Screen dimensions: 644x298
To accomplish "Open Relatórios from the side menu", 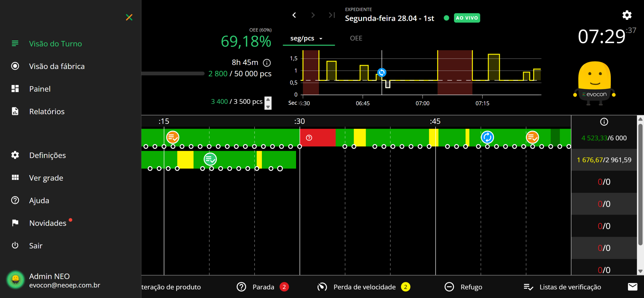I will 47,112.
